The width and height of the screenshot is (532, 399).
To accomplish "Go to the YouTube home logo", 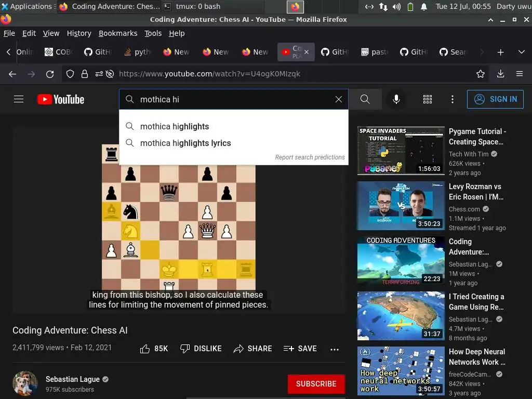I will coord(61,99).
